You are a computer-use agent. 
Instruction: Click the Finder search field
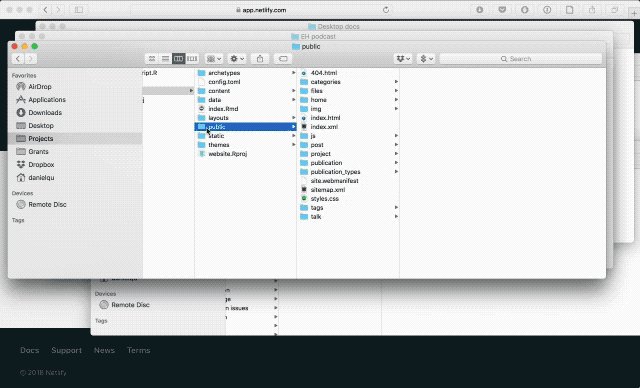(x=520, y=59)
